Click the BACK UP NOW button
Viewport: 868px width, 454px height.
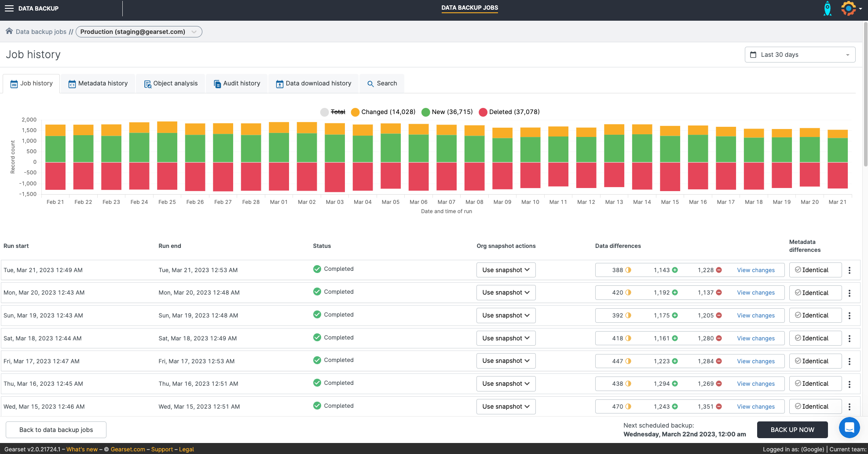click(x=792, y=430)
